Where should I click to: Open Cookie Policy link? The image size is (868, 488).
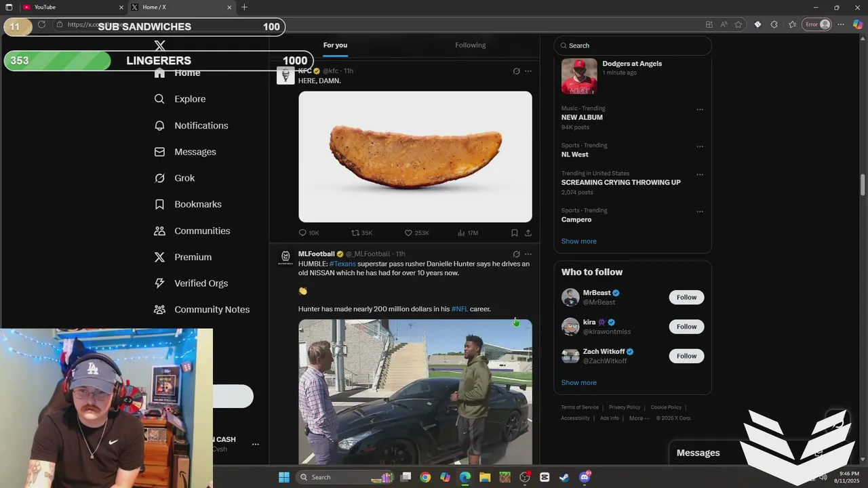[x=666, y=407]
